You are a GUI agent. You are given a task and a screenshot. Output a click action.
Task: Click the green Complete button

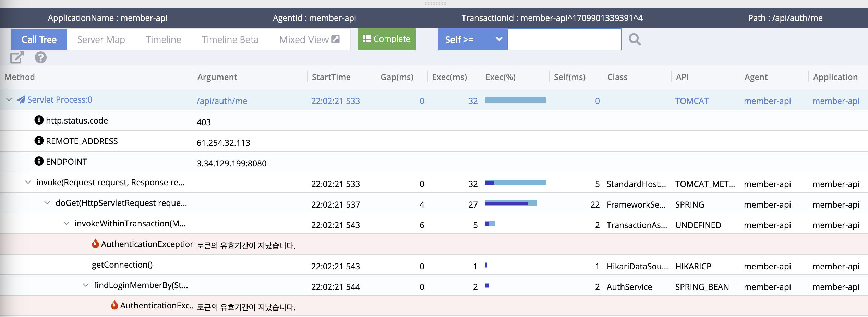pyautogui.click(x=387, y=39)
